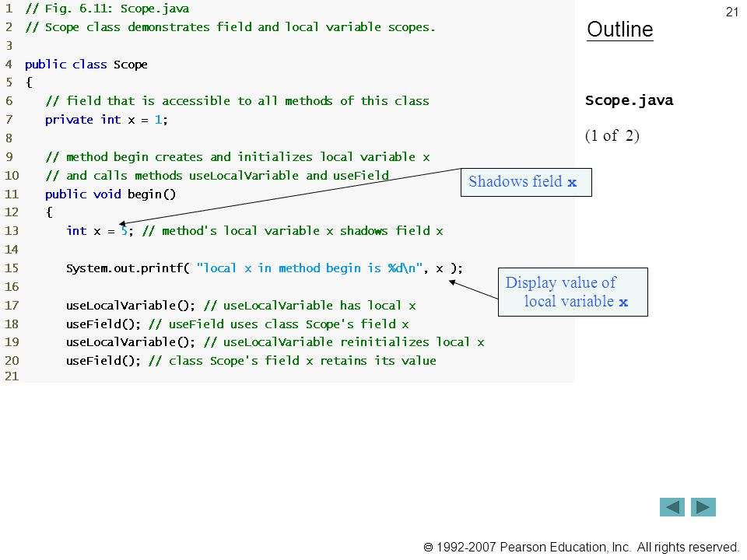Click the 'int x = 5;' local variable declaration

point(100,231)
